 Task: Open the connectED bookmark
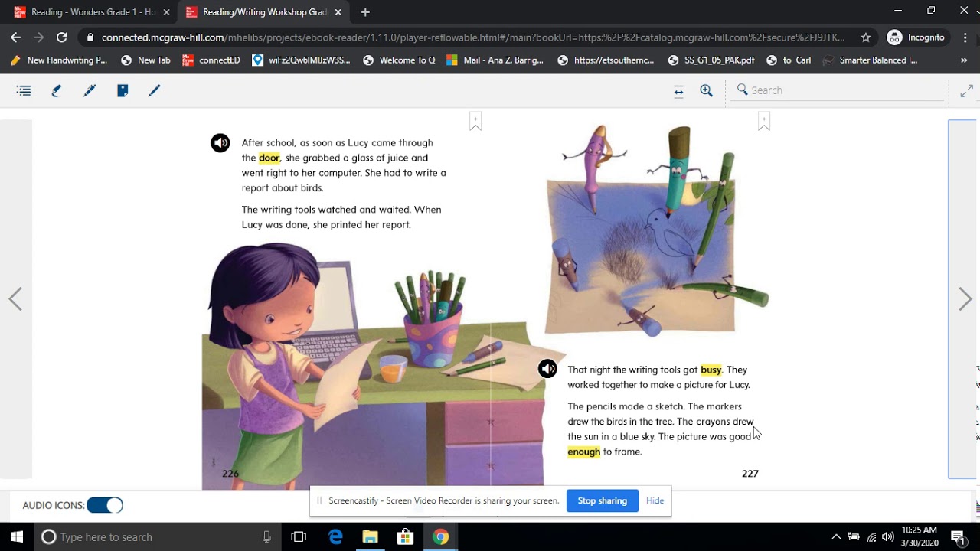(211, 60)
